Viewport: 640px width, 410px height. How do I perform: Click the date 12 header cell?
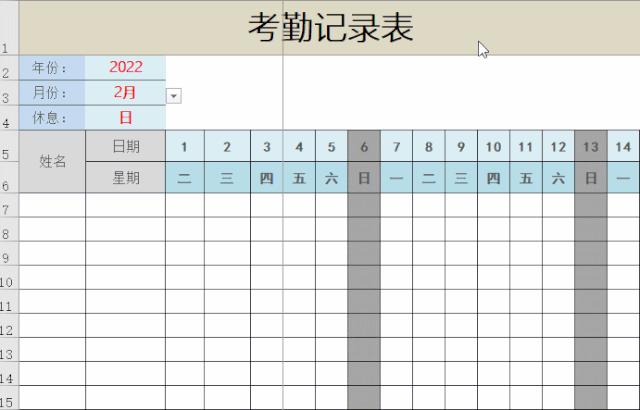pyautogui.click(x=558, y=146)
